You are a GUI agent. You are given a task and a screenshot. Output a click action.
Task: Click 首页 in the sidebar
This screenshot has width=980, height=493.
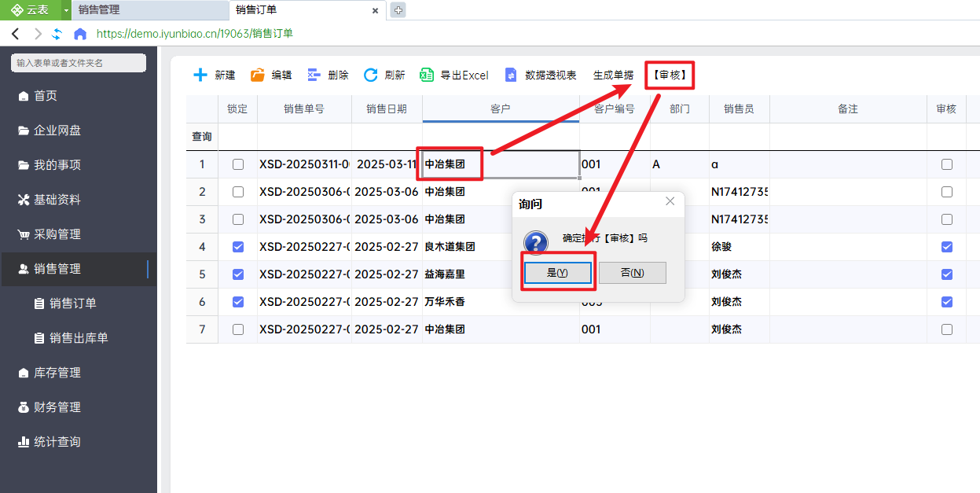coord(79,96)
